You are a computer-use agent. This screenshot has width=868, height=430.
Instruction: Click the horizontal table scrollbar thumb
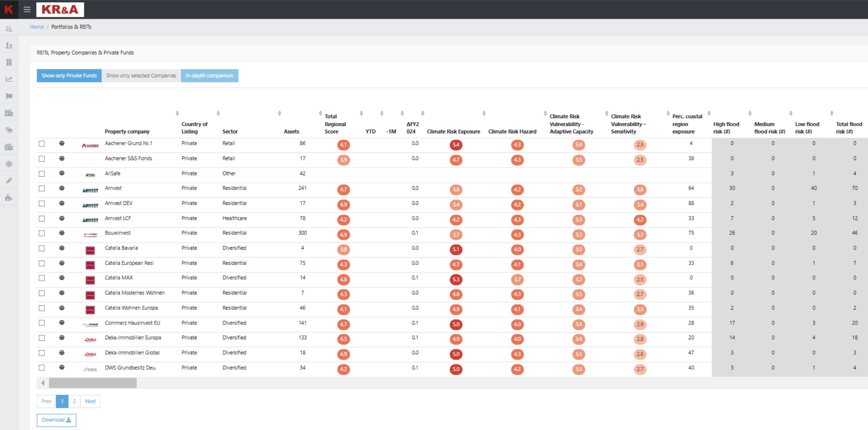point(93,383)
